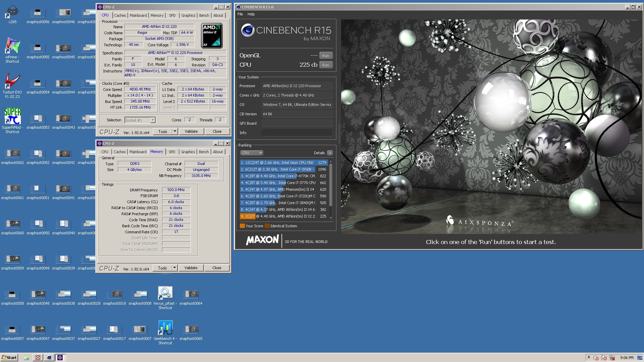Select the snapshot0040 desktop file

click(63, 227)
